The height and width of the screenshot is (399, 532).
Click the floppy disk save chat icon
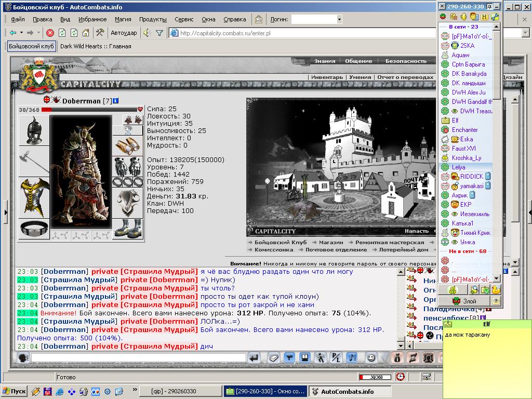[x=304, y=358]
